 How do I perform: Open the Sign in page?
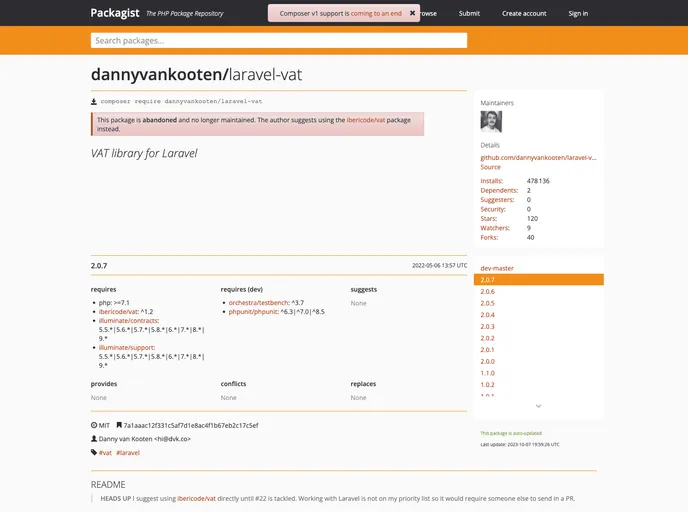[578, 14]
